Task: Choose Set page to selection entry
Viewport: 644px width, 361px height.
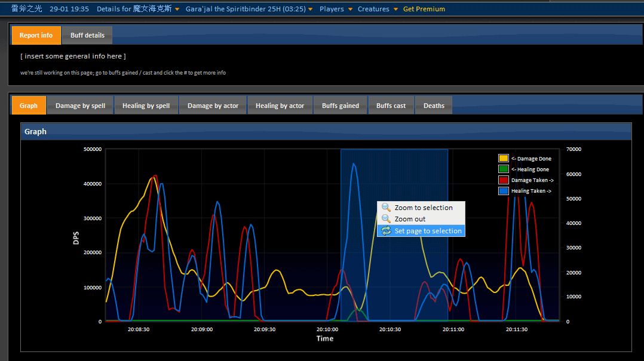Action: (421, 231)
